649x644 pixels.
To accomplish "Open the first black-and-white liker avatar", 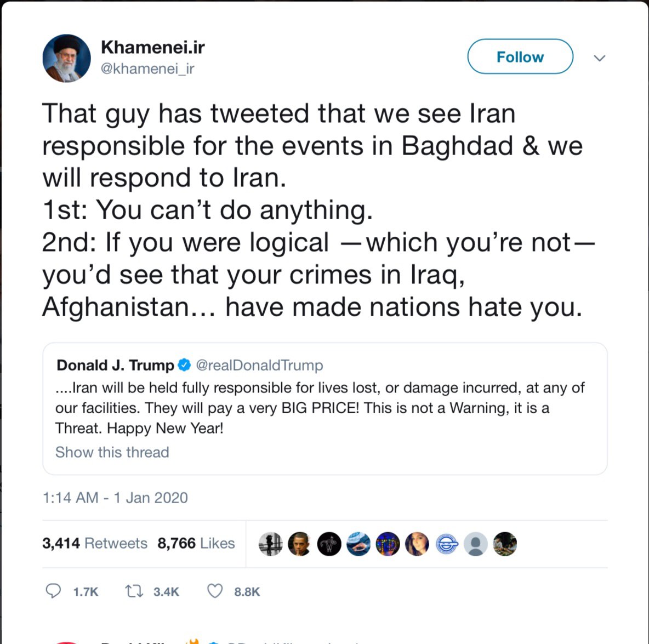I will point(270,544).
